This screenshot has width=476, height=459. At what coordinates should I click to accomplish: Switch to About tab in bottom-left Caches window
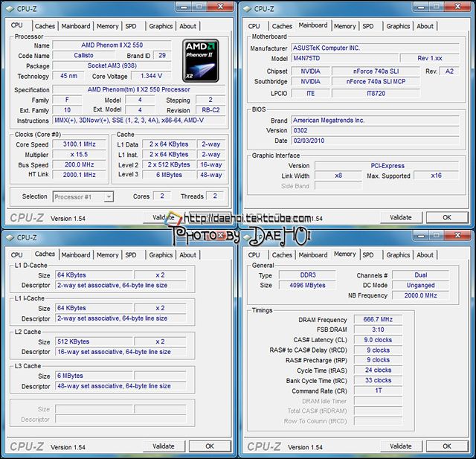click(187, 255)
